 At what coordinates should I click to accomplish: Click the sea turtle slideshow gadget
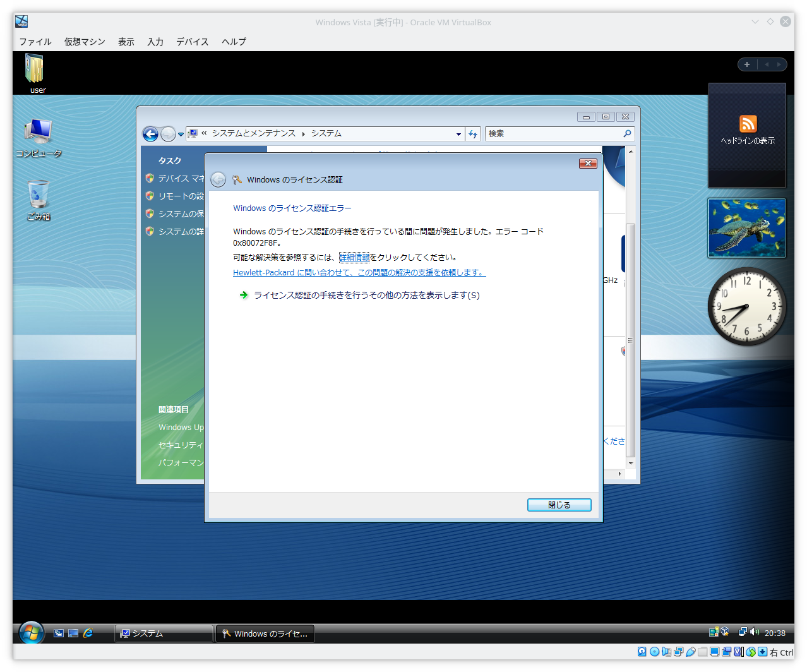click(x=747, y=228)
